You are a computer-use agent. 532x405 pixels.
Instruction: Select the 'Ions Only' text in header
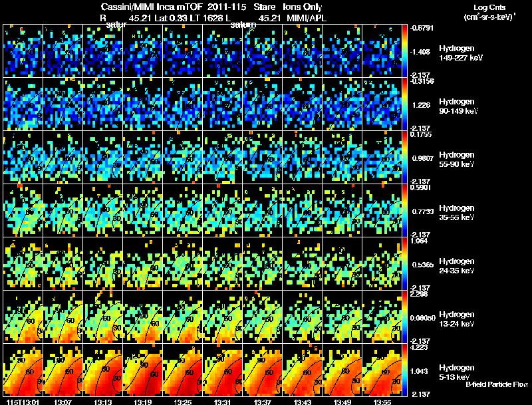click(303, 7)
